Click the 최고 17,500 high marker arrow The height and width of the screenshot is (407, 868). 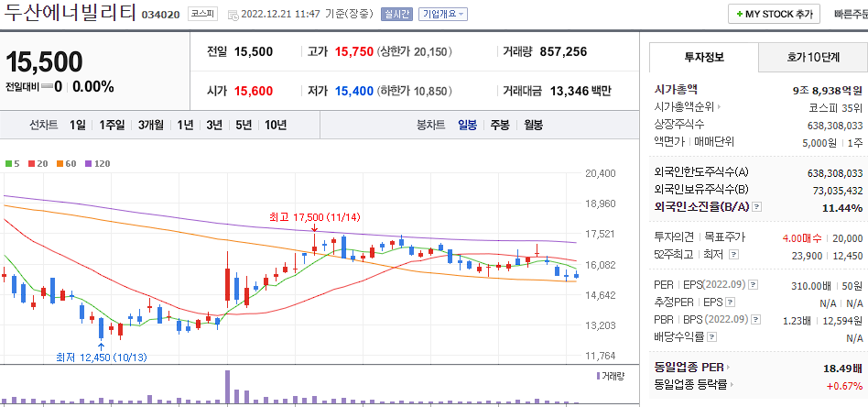314,227
